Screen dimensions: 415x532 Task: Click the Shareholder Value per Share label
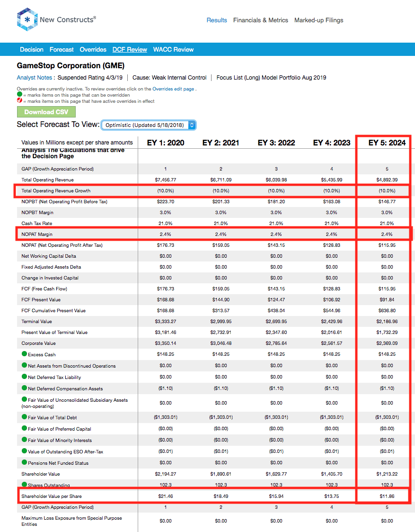(x=52, y=496)
